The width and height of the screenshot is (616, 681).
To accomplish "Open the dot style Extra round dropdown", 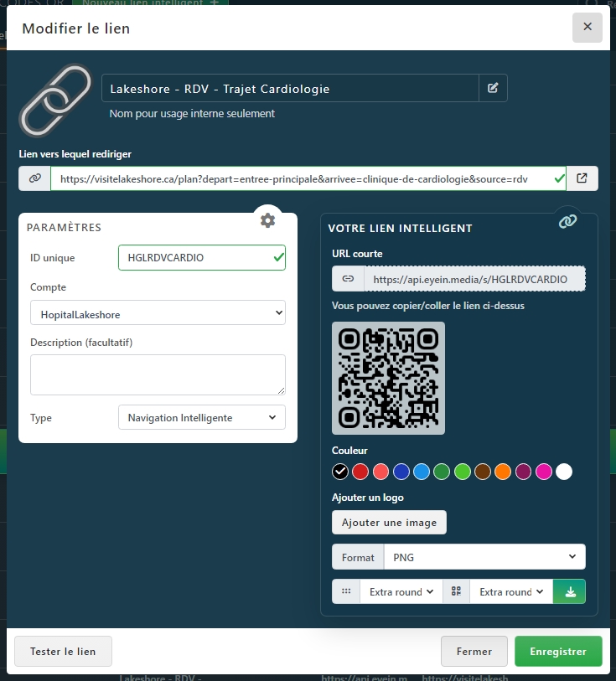I will tap(401, 591).
